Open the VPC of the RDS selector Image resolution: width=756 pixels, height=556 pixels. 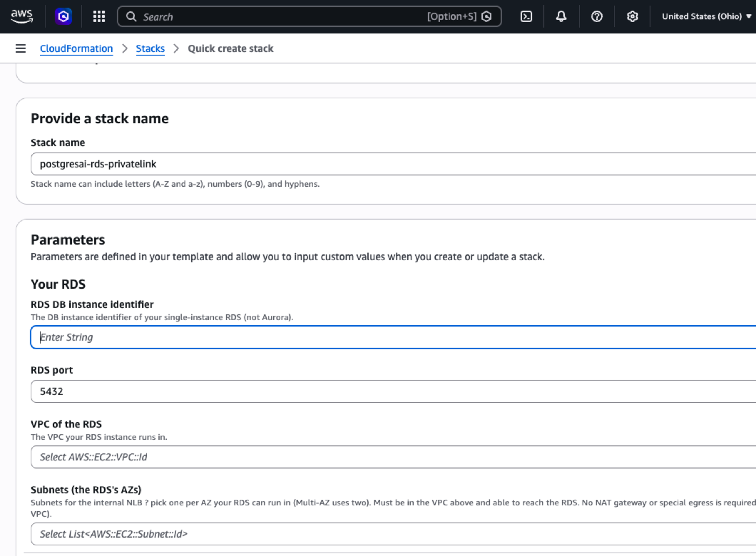coord(393,457)
